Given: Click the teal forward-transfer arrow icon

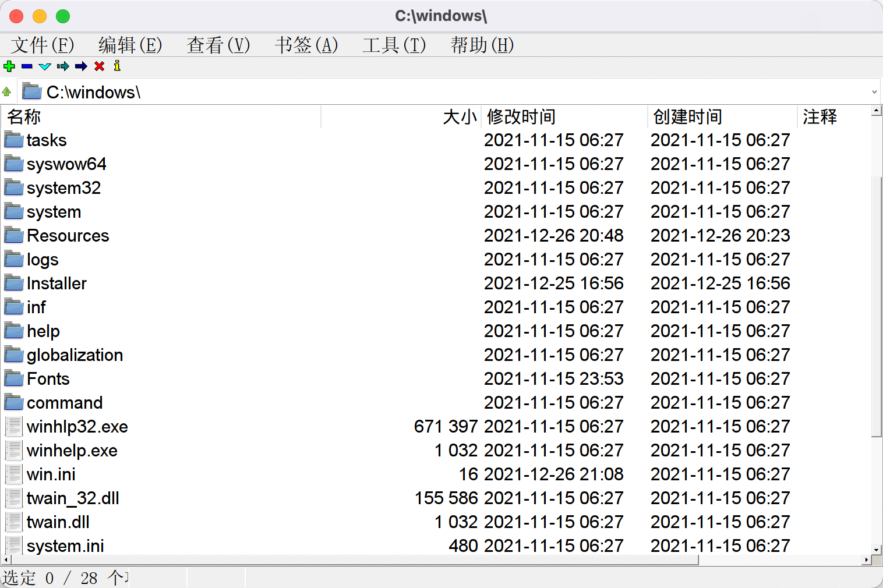Looking at the screenshot, I should [x=63, y=66].
